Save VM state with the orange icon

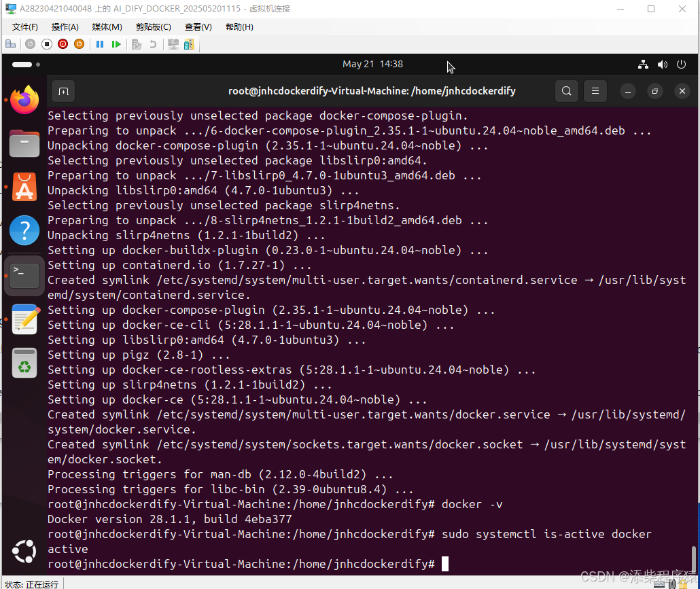click(79, 44)
